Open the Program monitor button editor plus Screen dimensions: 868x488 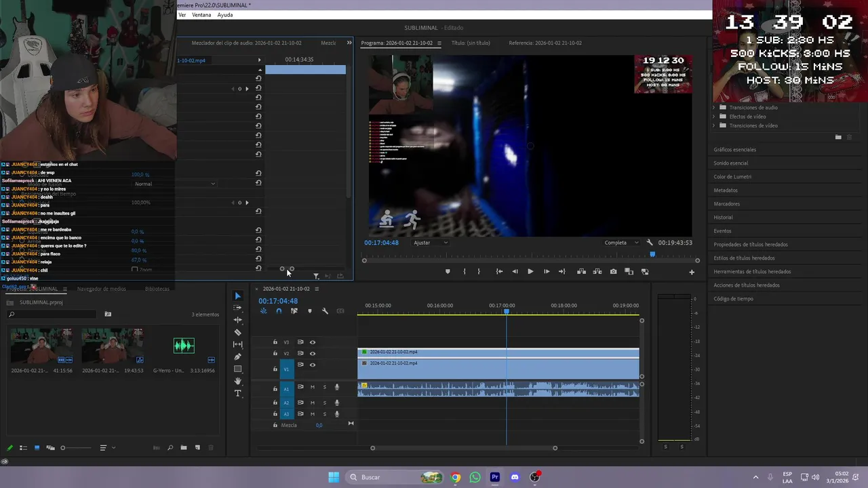click(692, 272)
